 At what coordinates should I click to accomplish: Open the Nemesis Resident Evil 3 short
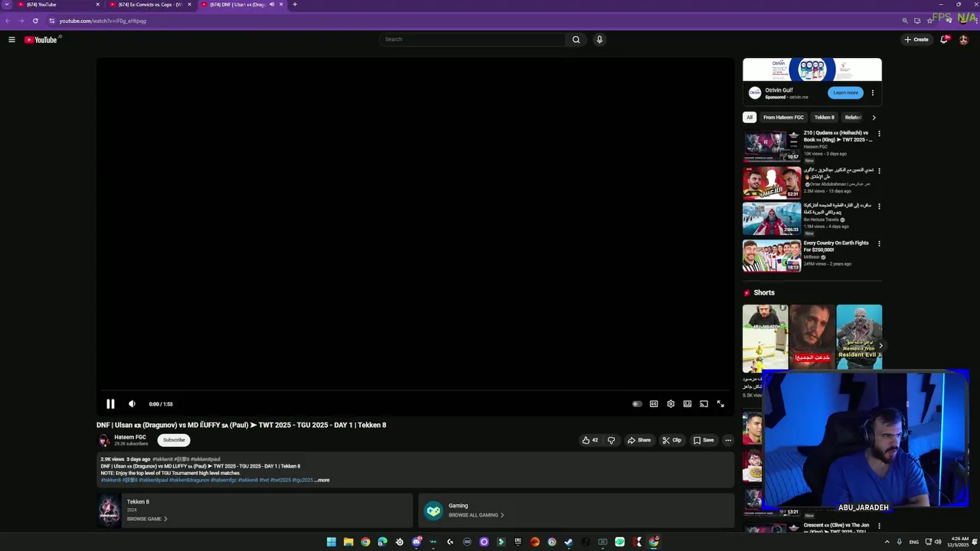click(x=859, y=337)
